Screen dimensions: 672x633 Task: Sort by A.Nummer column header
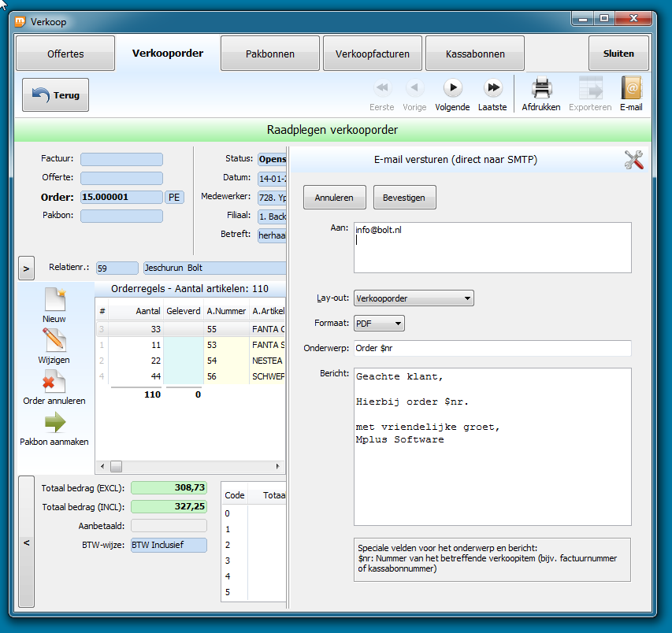click(226, 311)
